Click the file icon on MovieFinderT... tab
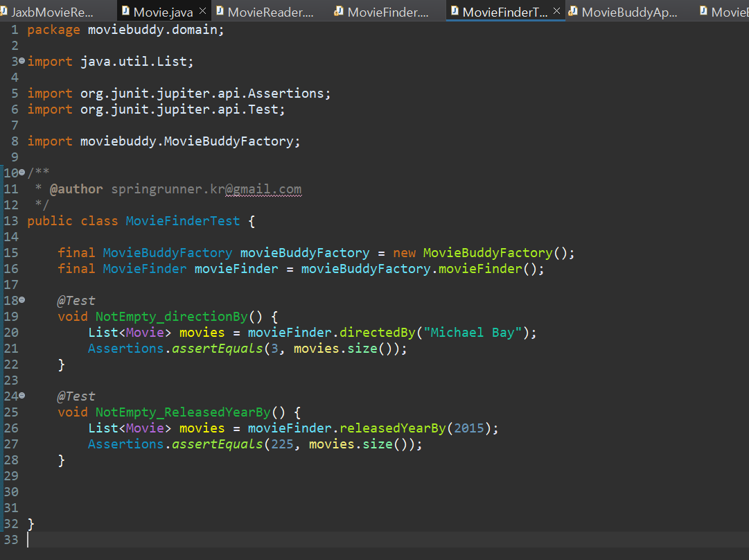The width and height of the screenshot is (749, 560). [455, 11]
